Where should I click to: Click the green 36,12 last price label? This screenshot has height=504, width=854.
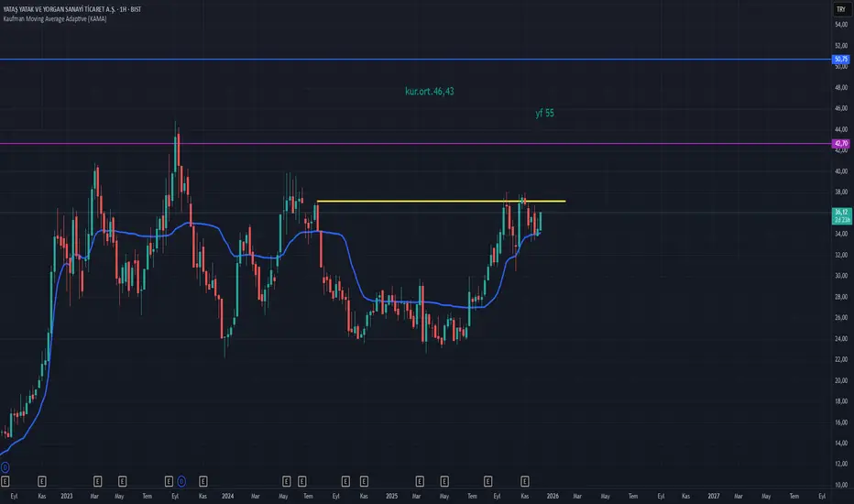tap(841, 215)
